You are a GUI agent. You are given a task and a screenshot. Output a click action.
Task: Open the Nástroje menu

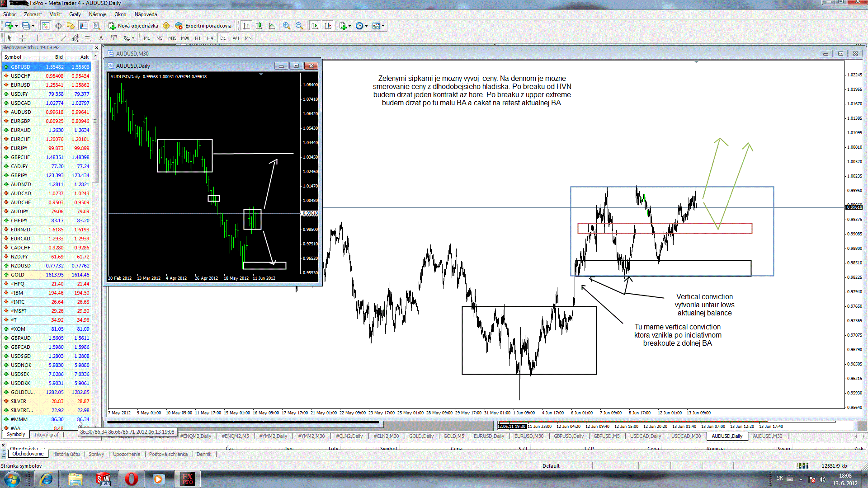click(98, 14)
